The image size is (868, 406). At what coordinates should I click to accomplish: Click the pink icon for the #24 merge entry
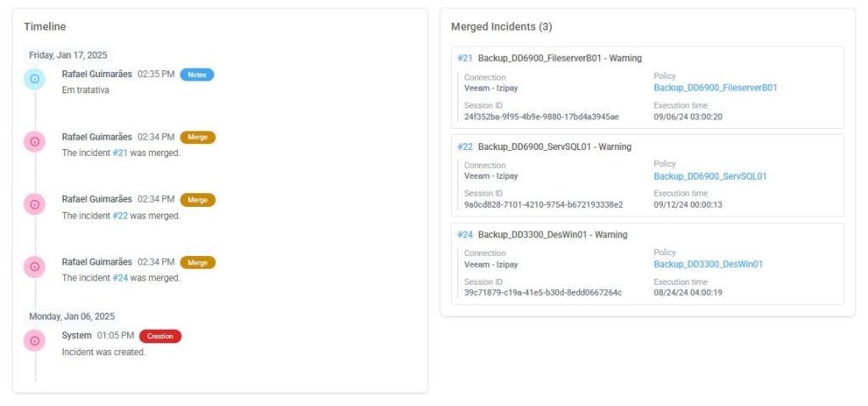(35, 267)
